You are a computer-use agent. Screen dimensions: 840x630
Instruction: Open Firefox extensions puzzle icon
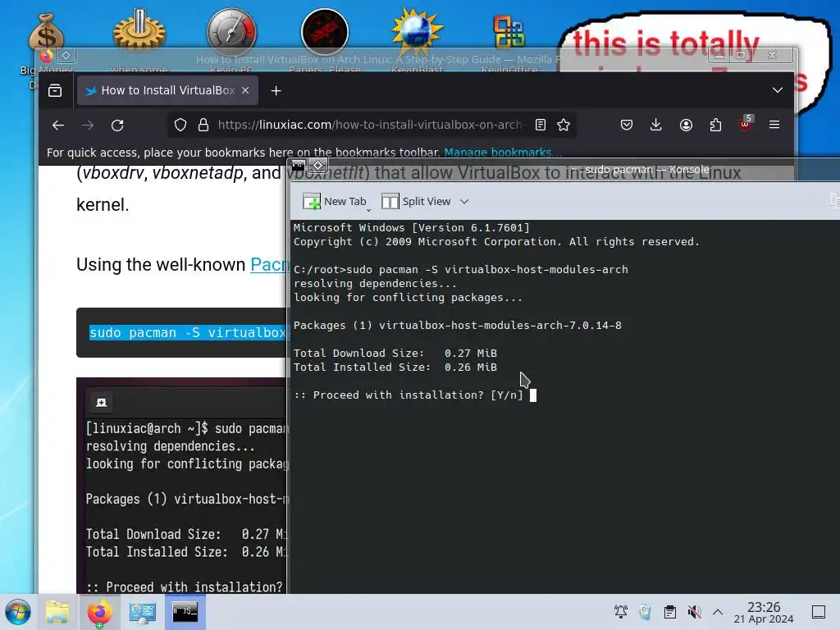click(715, 125)
